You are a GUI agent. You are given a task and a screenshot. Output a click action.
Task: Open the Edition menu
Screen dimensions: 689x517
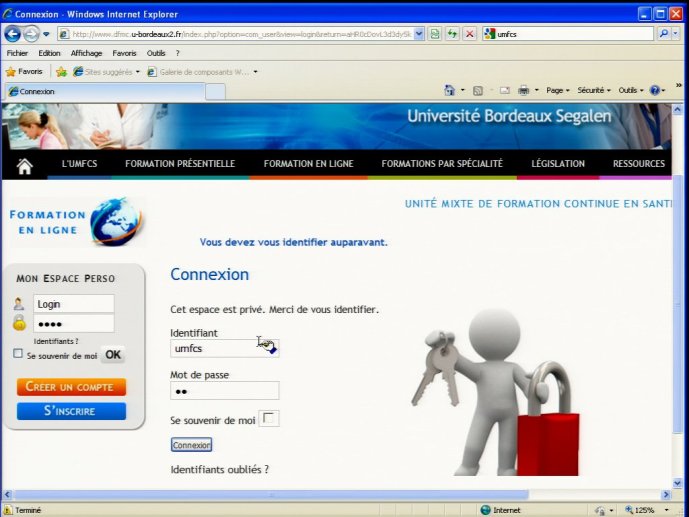click(x=49, y=53)
